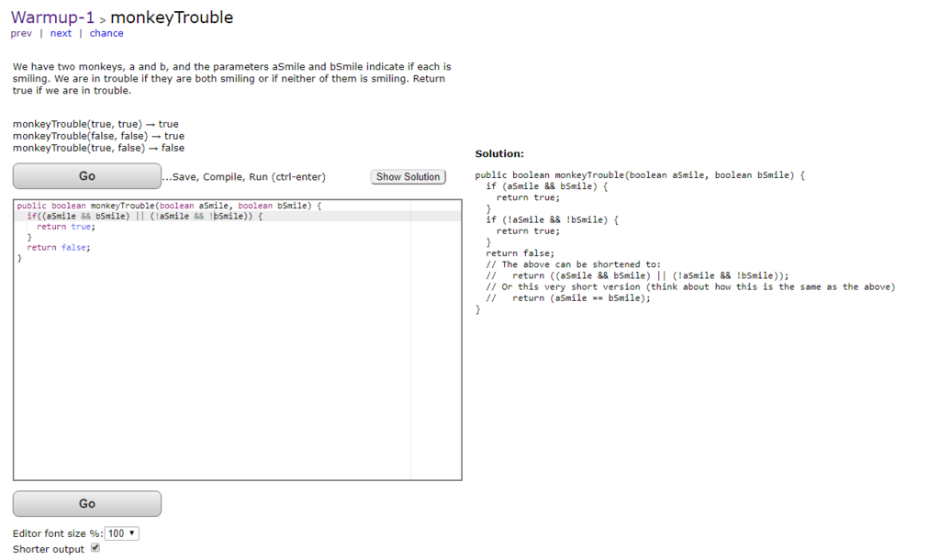
Task: Click the solution's method signature line
Action: (640, 175)
